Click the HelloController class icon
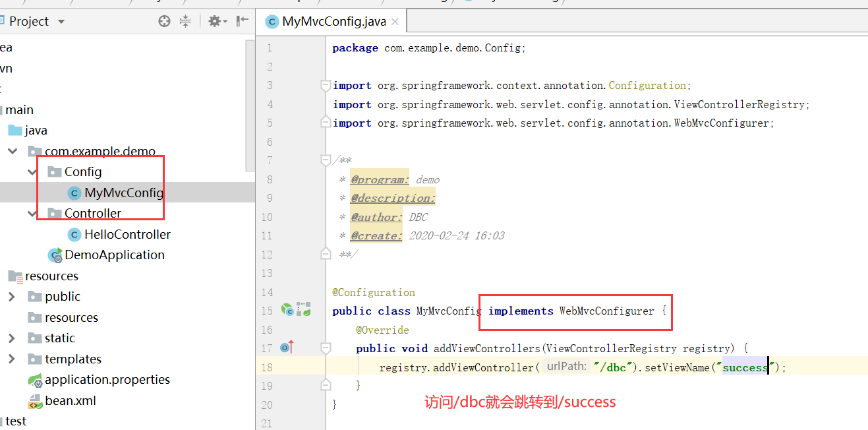The height and width of the screenshot is (430, 868). (74, 235)
